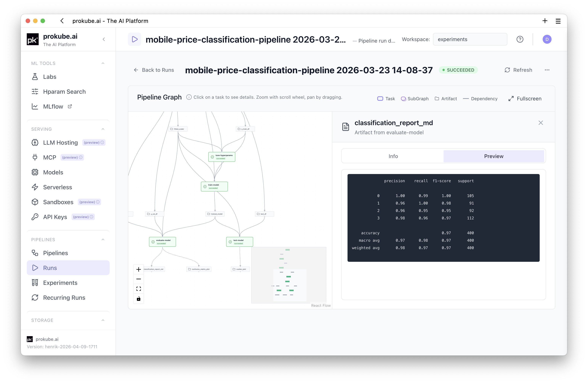The width and height of the screenshot is (588, 383).
Task: Click the React Flow attribution link
Action: [321, 305]
